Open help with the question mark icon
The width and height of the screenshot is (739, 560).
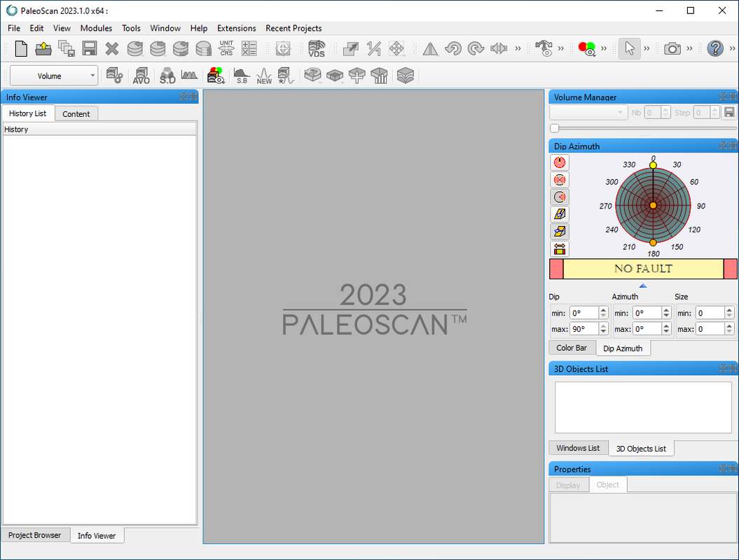coord(715,48)
